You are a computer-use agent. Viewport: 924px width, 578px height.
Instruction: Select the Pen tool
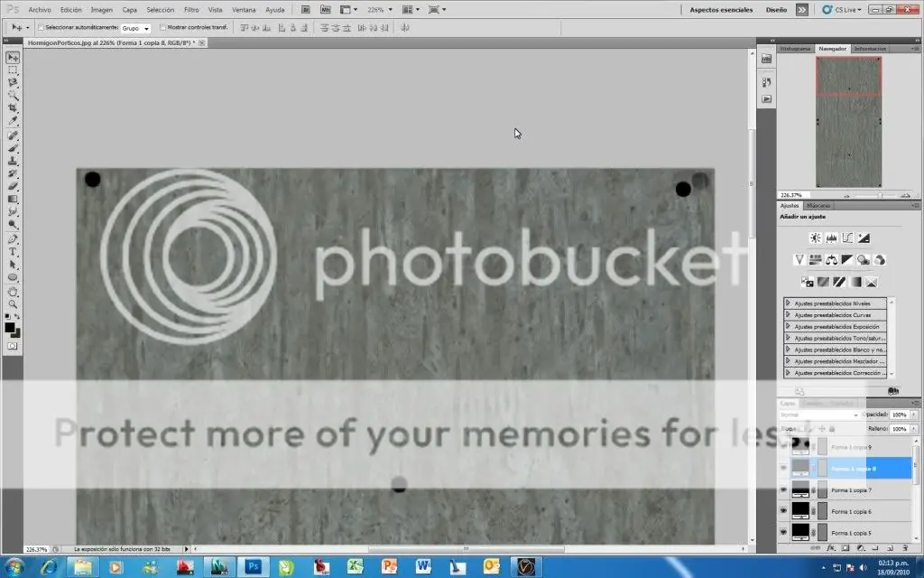coord(13,238)
